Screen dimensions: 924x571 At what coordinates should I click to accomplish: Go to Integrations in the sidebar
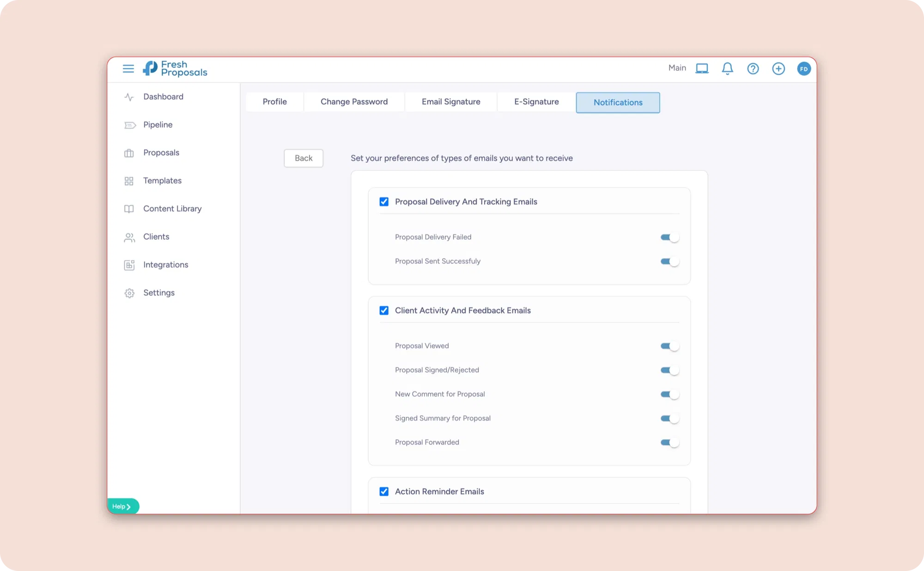(x=165, y=265)
